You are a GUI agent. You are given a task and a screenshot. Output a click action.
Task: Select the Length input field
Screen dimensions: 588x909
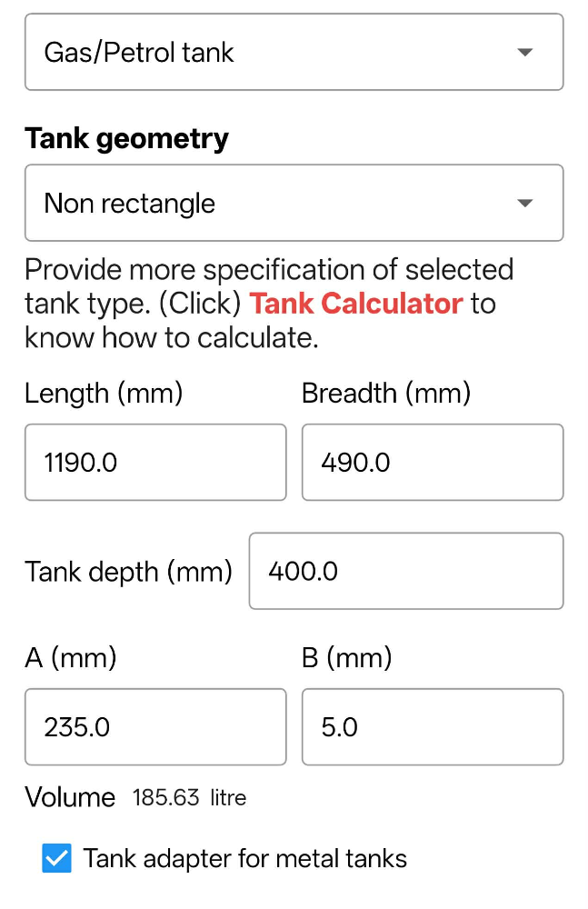154,462
